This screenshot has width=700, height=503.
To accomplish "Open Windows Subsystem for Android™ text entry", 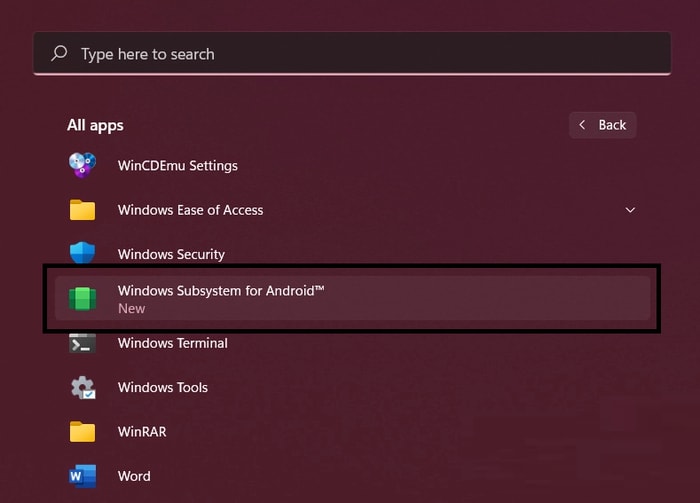I will coord(221,290).
